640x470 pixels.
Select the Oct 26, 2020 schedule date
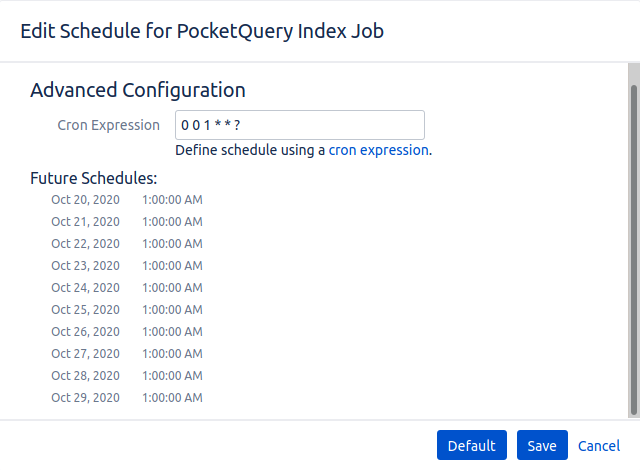[86, 331]
